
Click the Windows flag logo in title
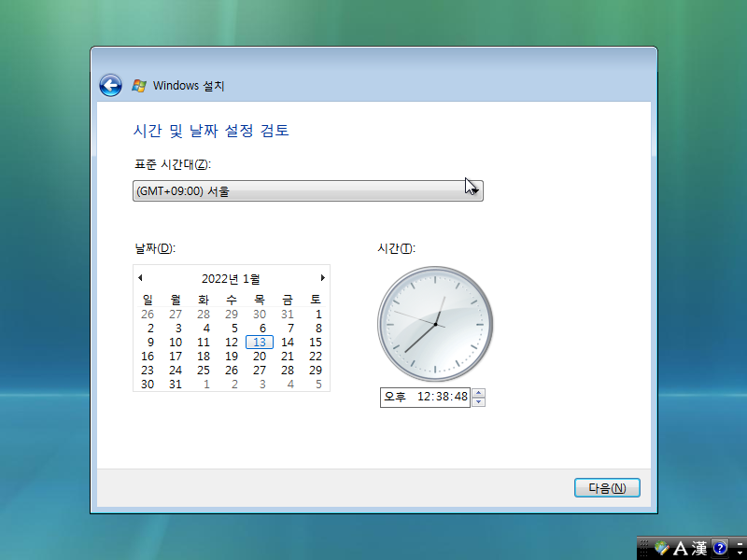[x=139, y=86]
